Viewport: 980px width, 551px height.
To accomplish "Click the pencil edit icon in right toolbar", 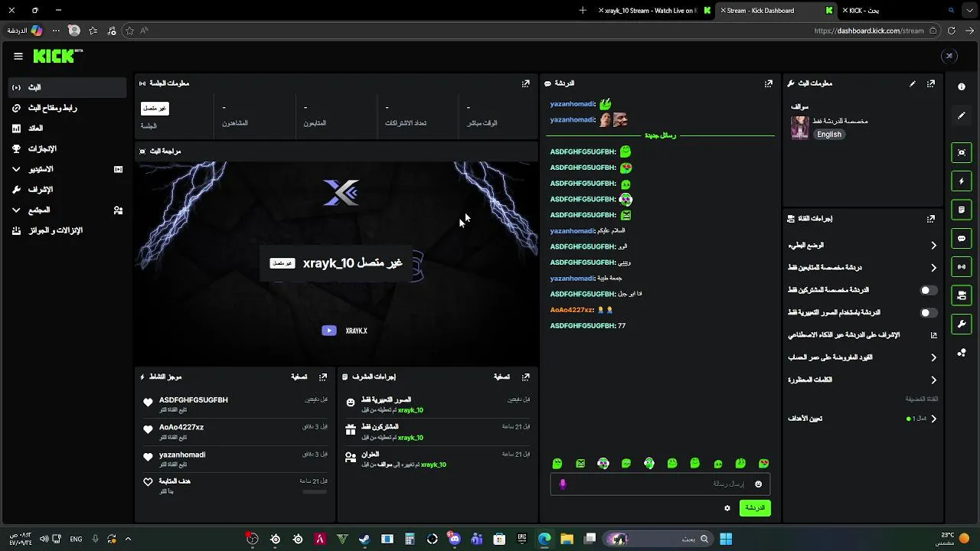I will [962, 116].
